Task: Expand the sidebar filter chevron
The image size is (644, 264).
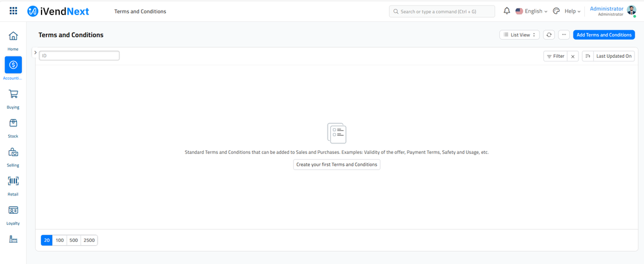Action: pos(35,53)
